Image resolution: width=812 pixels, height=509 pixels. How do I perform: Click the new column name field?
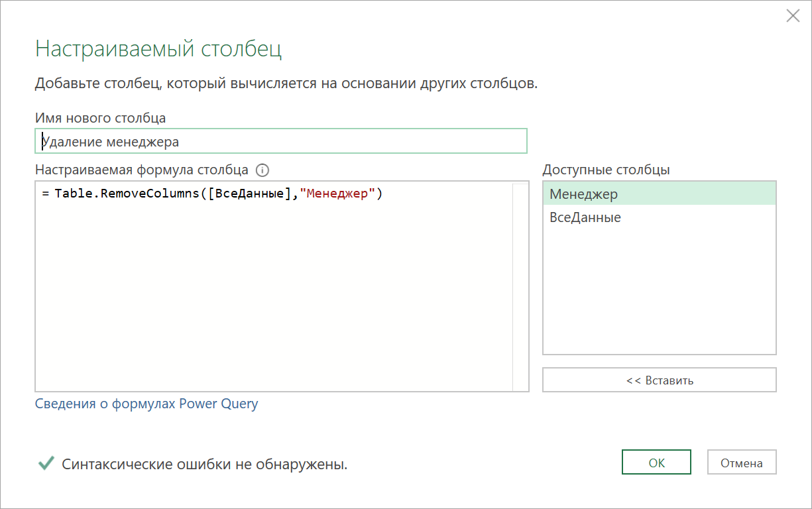pos(281,141)
